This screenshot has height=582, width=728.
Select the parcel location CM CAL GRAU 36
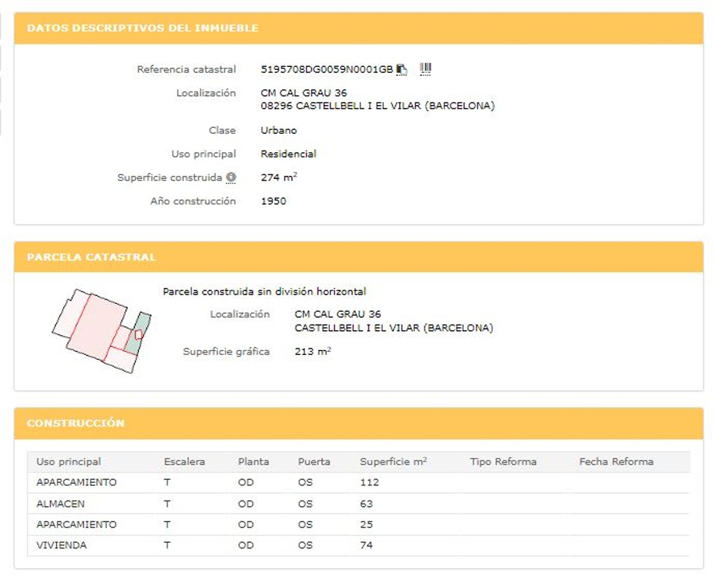click(338, 314)
